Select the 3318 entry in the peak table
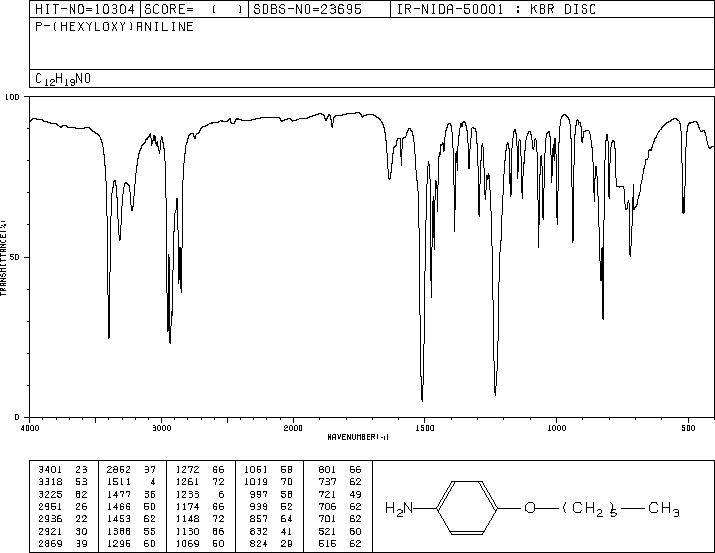The width and height of the screenshot is (715, 553). click(50, 482)
